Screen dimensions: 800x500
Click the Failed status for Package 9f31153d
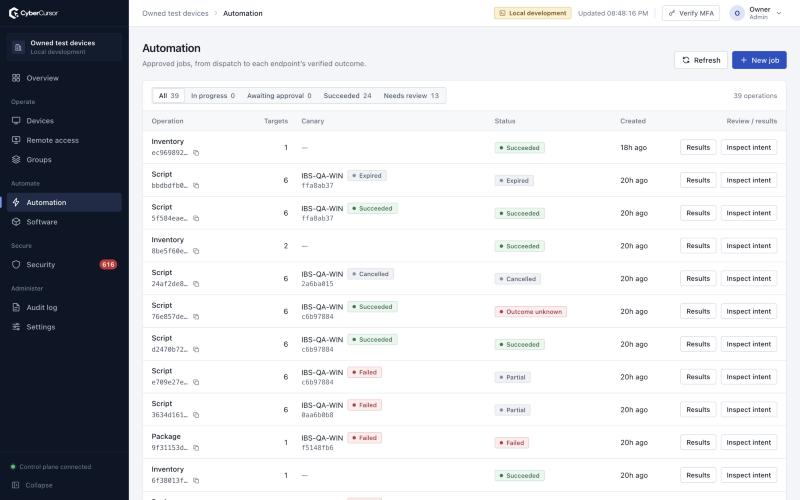point(511,443)
